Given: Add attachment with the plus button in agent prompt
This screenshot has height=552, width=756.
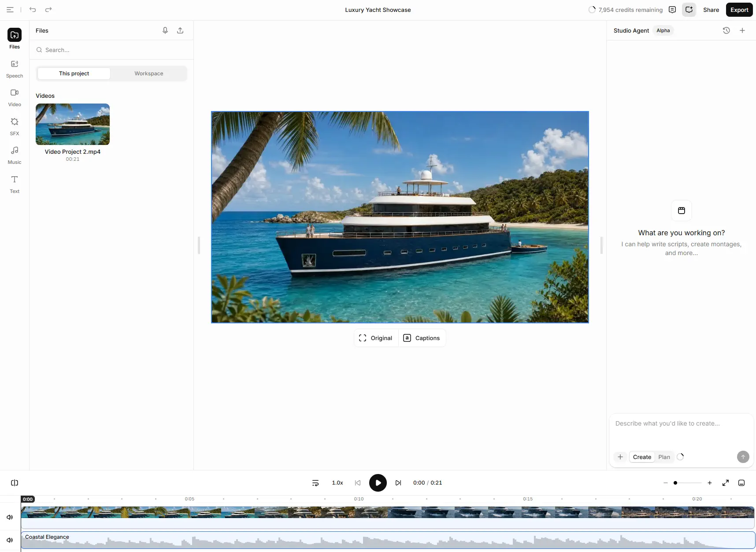Looking at the screenshot, I should click(x=620, y=457).
